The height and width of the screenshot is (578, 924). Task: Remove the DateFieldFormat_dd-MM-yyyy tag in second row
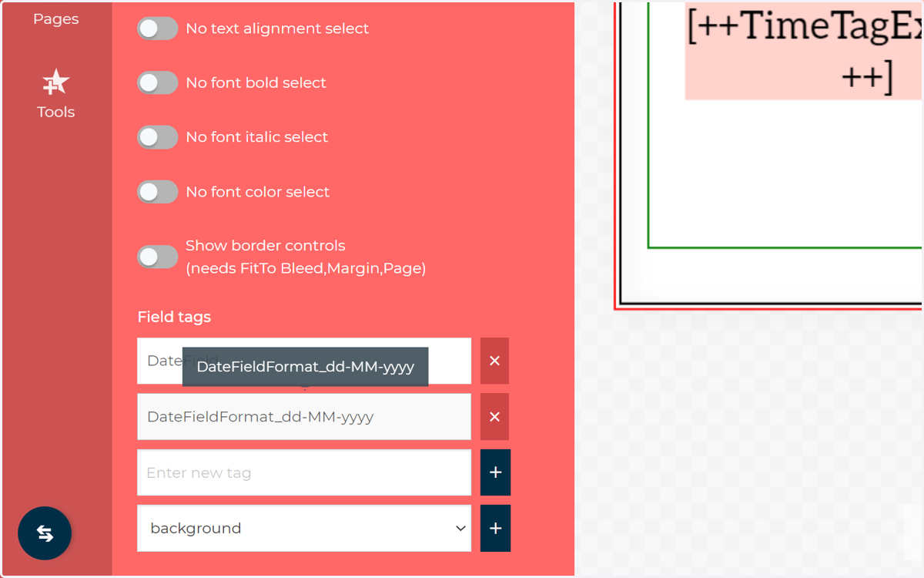(494, 417)
